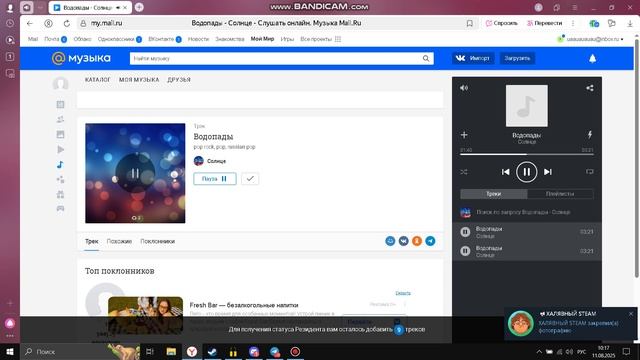Open the Солнце artist link

tap(216, 161)
